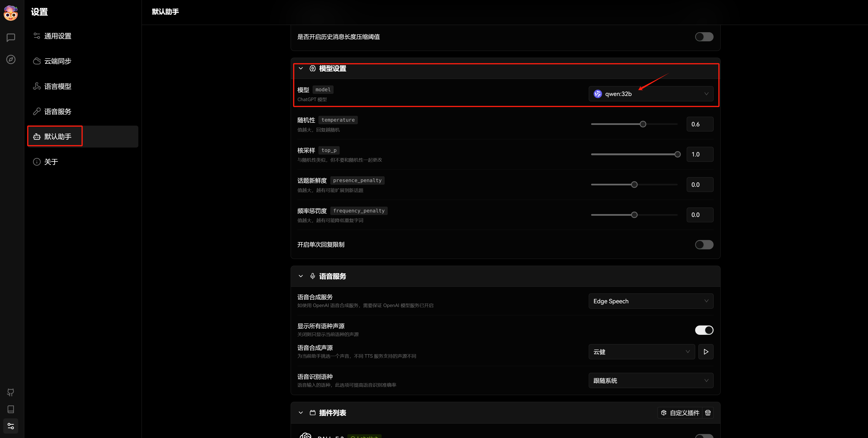Click the LobeChat avatar logo
Viewport: 868px width, 438px height.
pyautogui.click(x=11, y=13)
